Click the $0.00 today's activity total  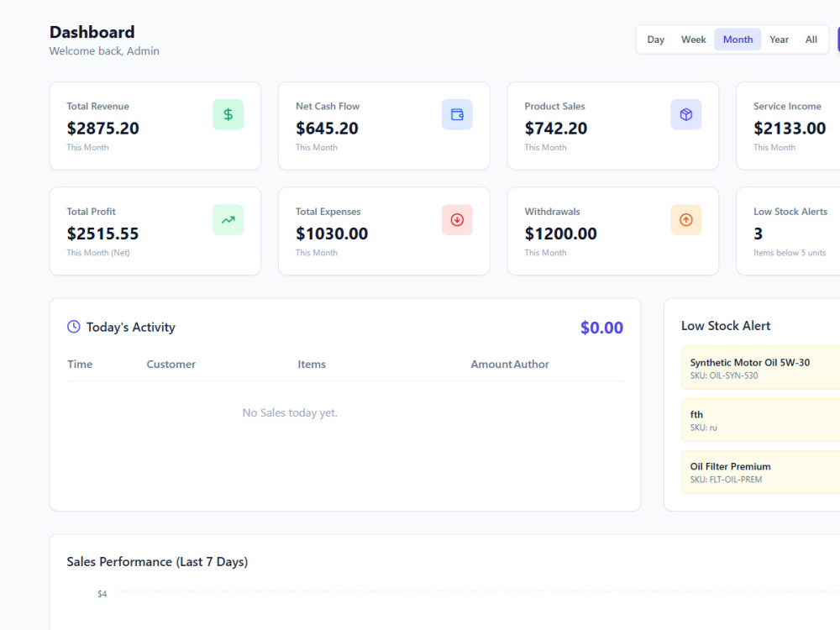point(601,328)
